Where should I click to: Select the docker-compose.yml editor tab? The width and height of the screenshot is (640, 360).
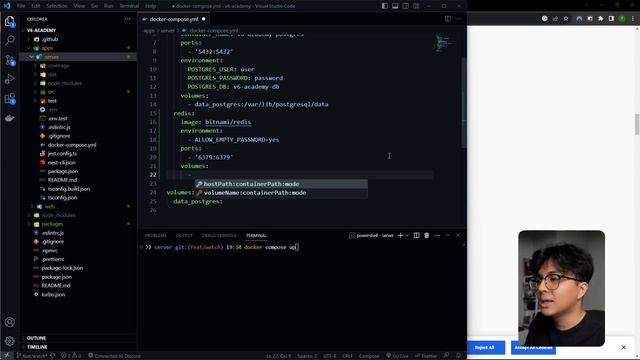coord(174,19)
